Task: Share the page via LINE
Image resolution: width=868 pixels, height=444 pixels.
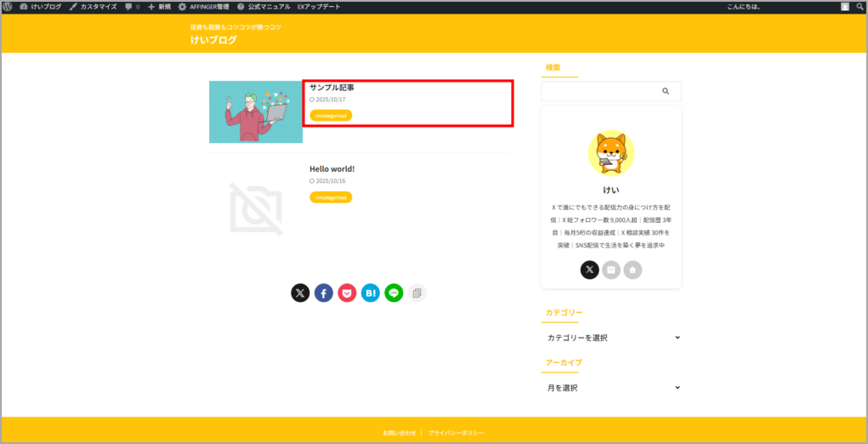Action: [394, 293]
